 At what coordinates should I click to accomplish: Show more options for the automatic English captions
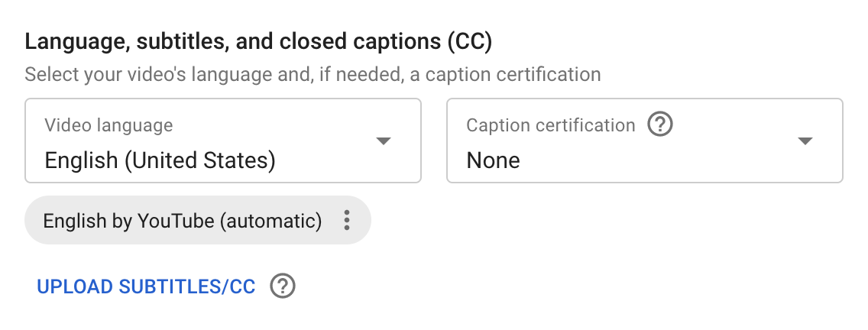(347, 220)
